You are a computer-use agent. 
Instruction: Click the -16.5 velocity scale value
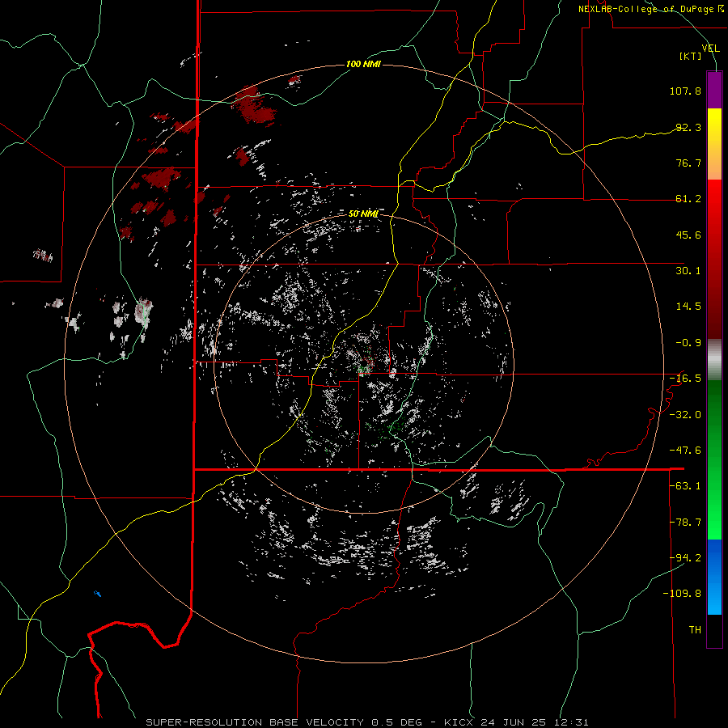pyautogui.click(x=685, y=379)
